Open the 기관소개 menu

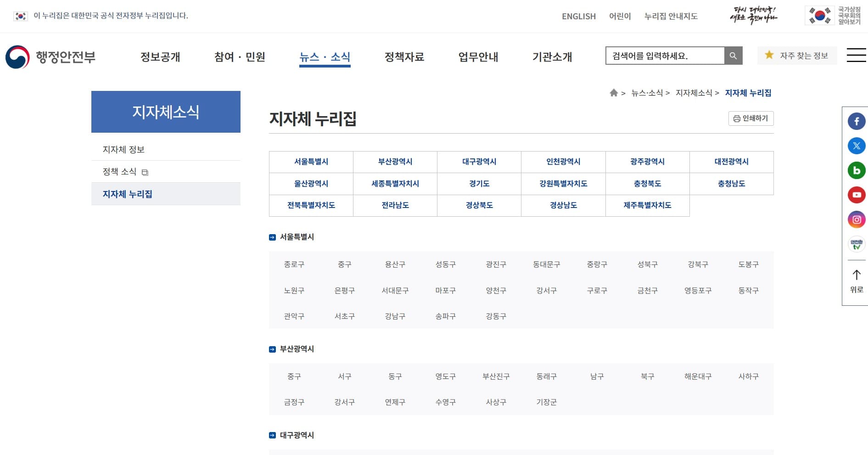click(x=552, y=56)
